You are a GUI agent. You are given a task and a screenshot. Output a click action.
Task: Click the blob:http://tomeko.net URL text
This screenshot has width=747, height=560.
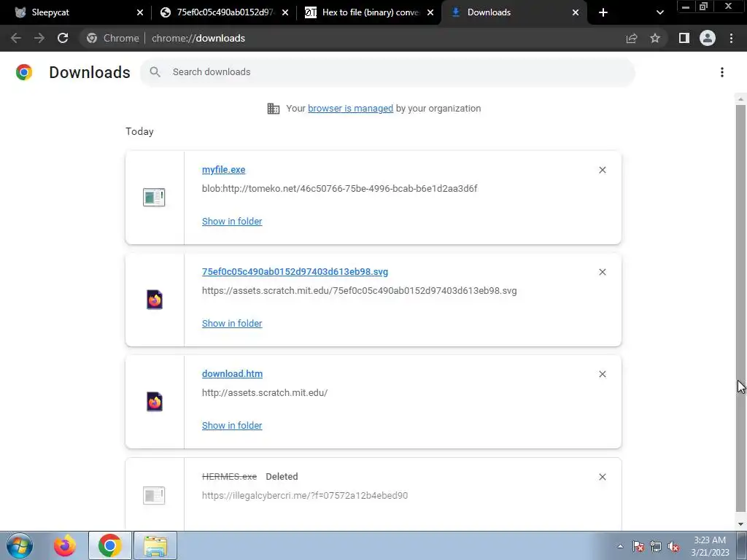pyautogui.click(x=340, y=189)
